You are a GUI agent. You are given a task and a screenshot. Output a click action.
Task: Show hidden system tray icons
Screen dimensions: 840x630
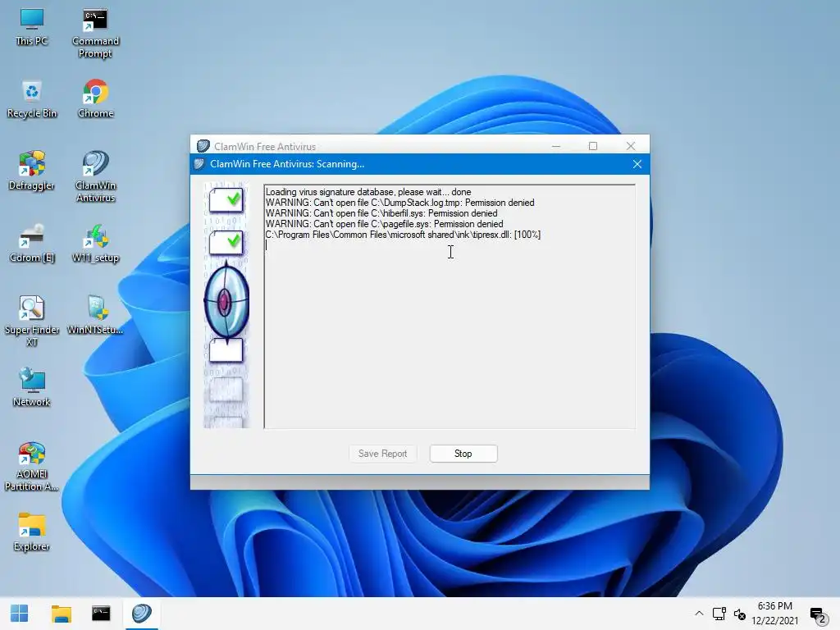(x=699, y=614)
